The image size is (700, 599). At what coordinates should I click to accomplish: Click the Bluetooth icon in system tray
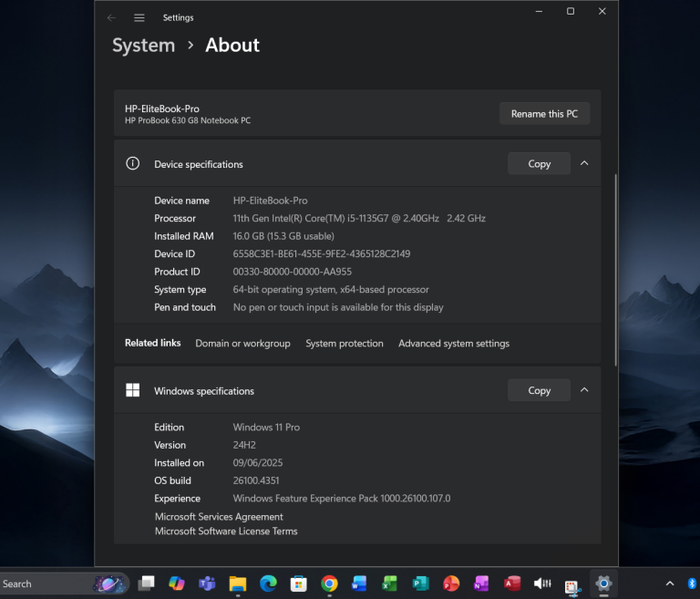click(x=691, y=584)
